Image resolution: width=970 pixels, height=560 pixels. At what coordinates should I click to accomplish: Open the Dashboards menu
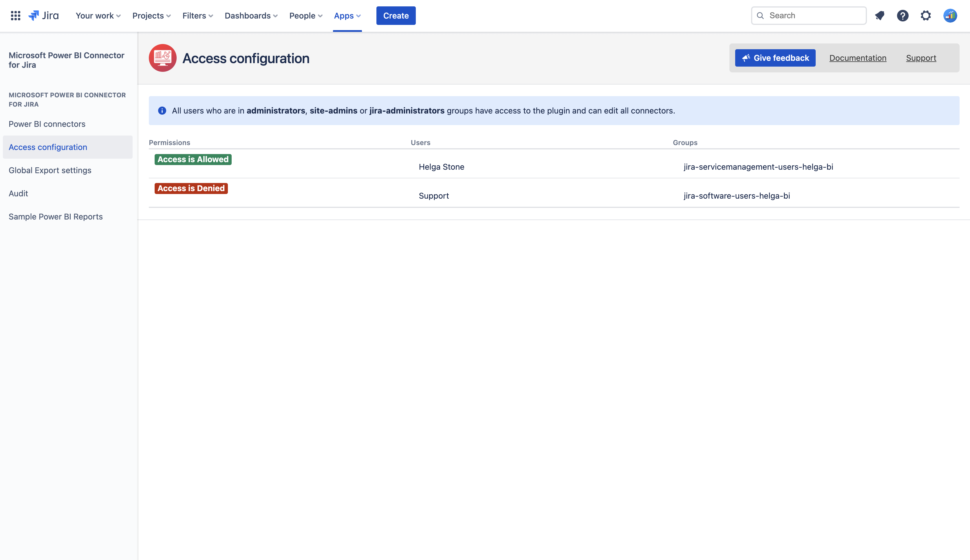point(251,16)
